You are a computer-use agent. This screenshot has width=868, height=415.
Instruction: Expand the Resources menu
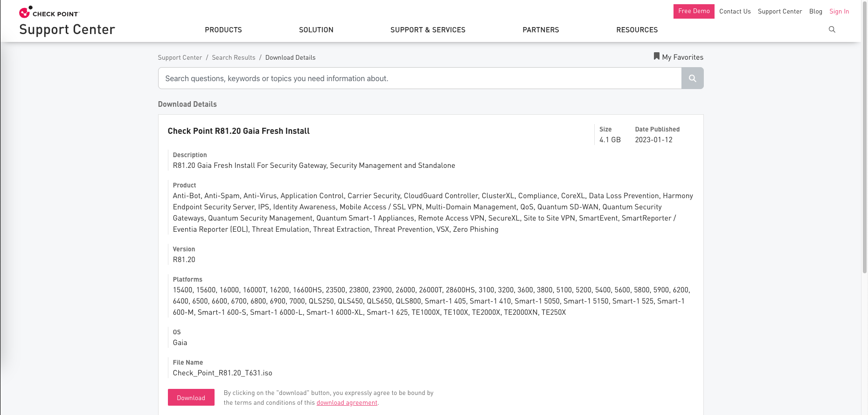637,30
